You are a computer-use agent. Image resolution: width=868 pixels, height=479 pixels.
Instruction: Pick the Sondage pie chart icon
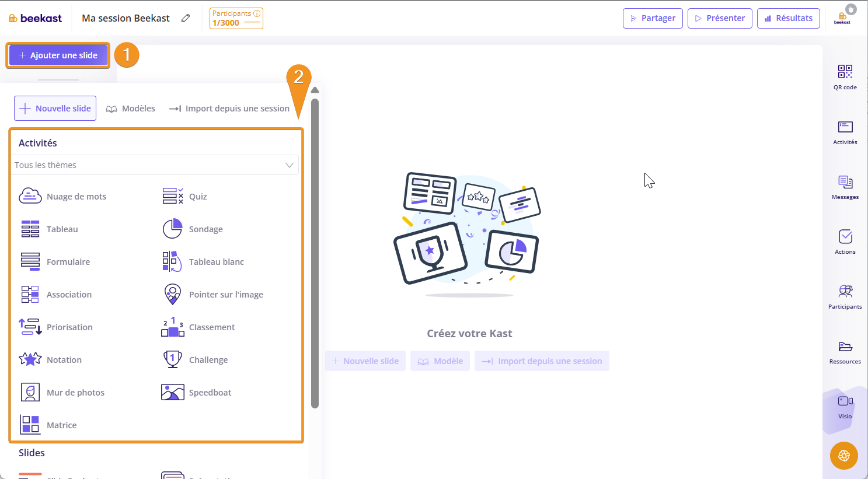click(x=172, y=229)
